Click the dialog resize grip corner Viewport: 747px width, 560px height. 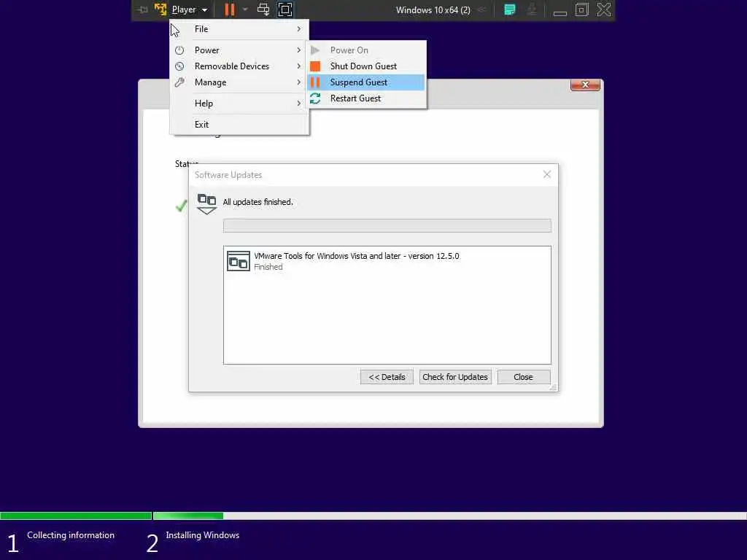553,388
